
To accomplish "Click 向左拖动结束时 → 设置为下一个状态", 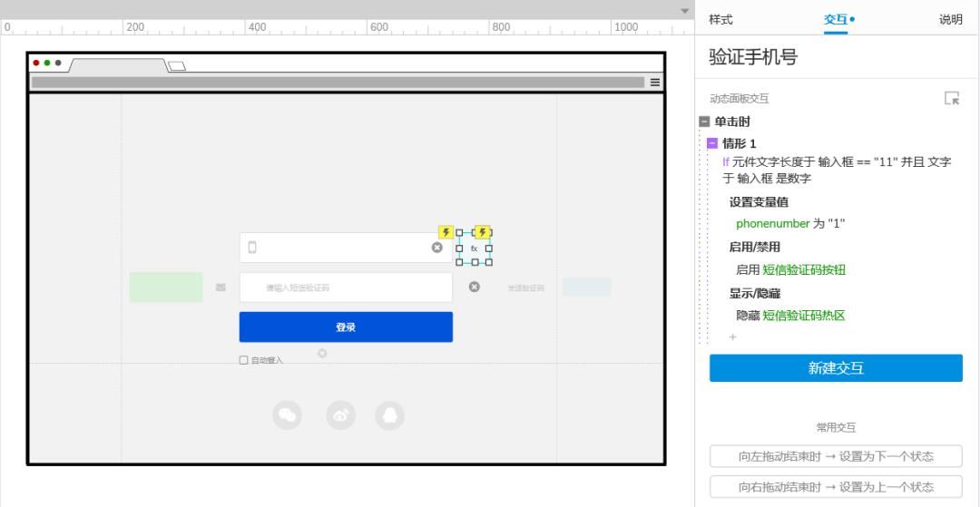I will 836,456.
